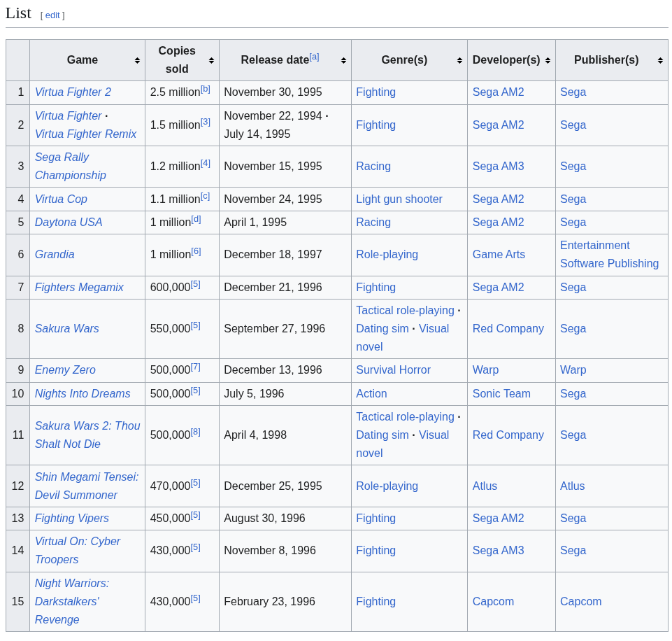This screenshot has width=672, height=641.
Task: Open the Sakura Wars game link in row 8
Action: [67, 329]
